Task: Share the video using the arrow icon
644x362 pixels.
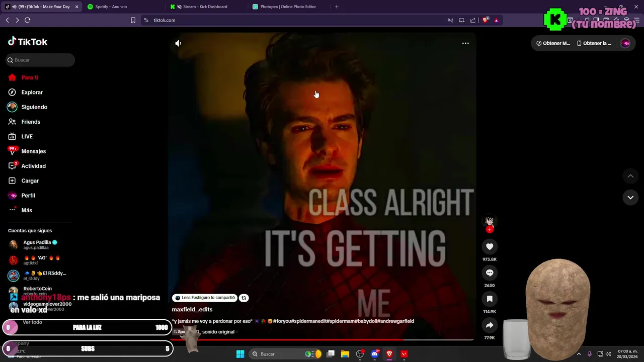Action: tap(490, 325)
